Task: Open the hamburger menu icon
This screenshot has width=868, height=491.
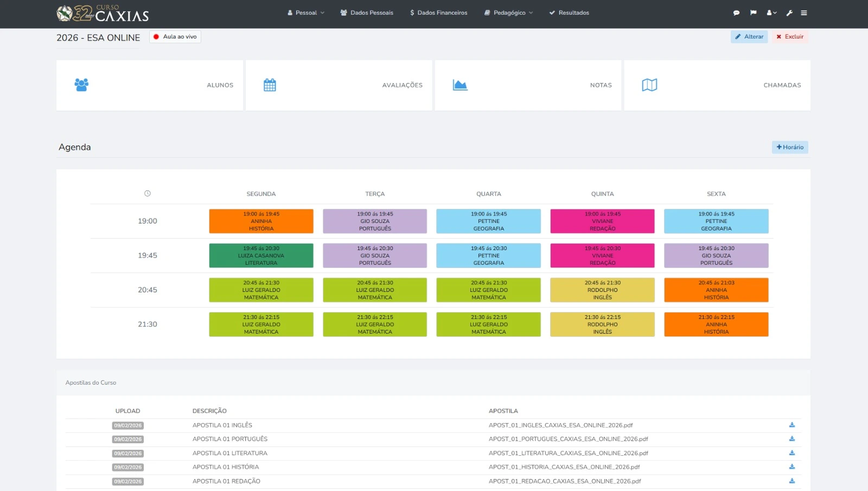Action: coord(804,13)
